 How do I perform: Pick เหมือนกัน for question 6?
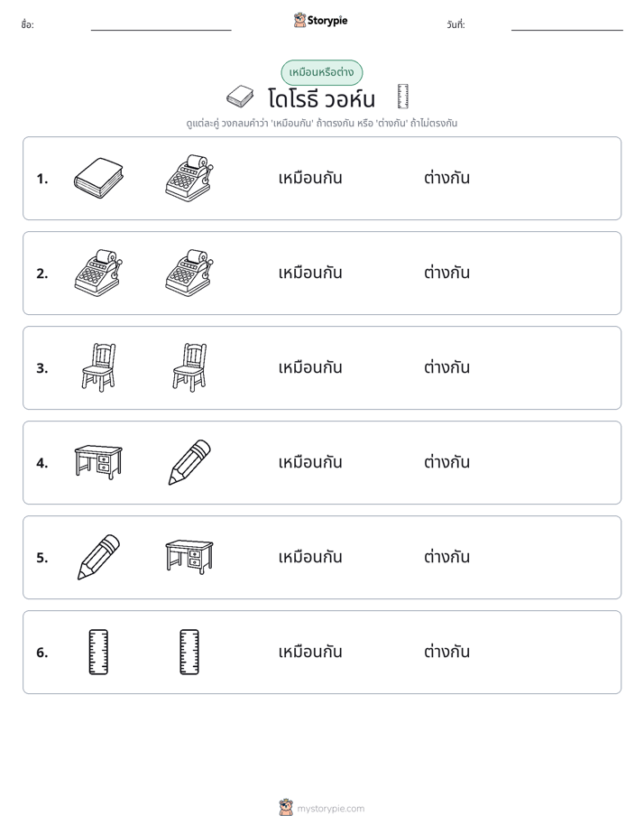point(310,652)
